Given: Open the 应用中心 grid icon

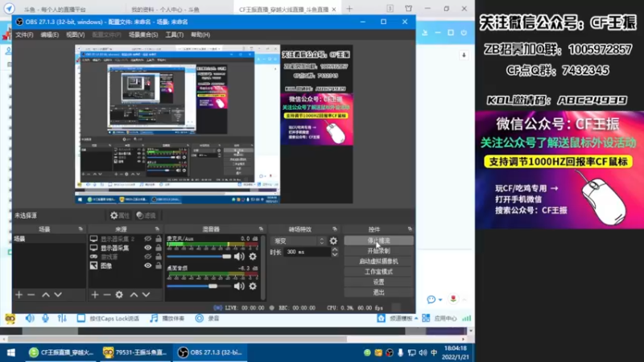Looking at the screenshot, I should click(x=426, y=318).
